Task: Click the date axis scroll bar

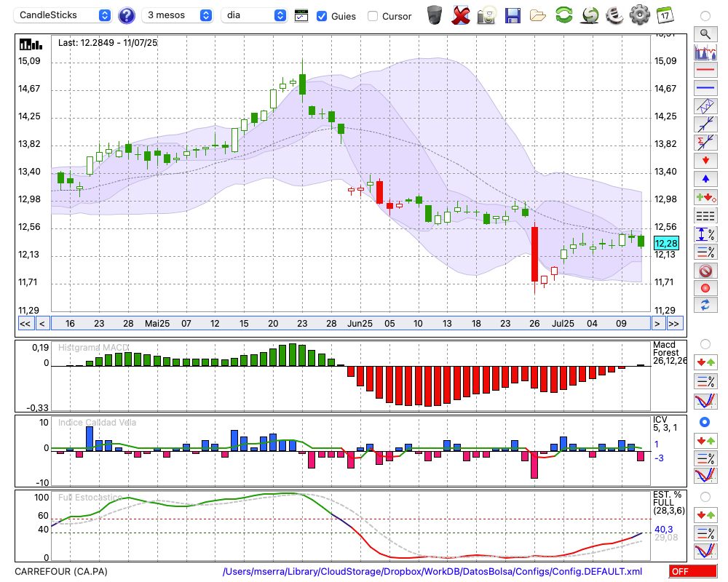Action: pos(351,324)
